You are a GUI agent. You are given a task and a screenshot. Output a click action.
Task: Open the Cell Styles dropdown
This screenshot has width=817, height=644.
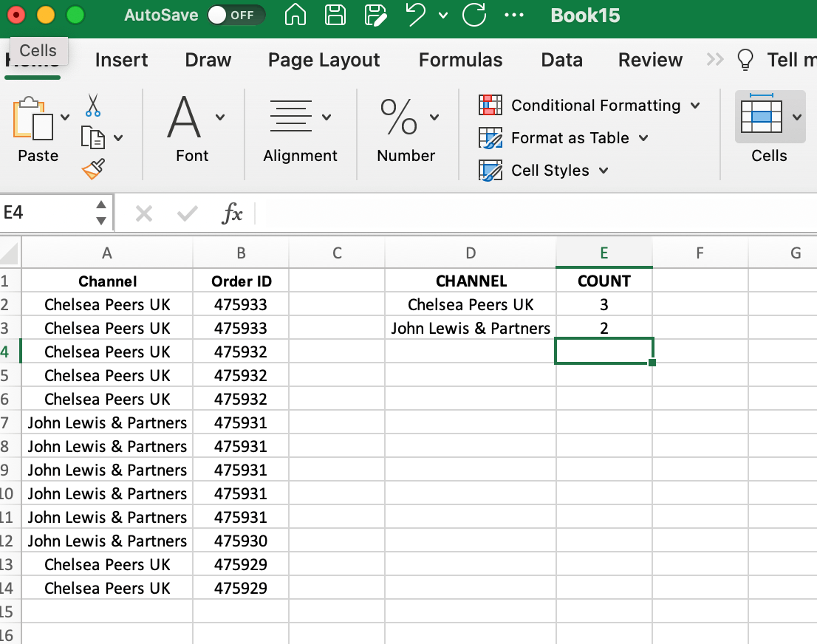point(604,171)
